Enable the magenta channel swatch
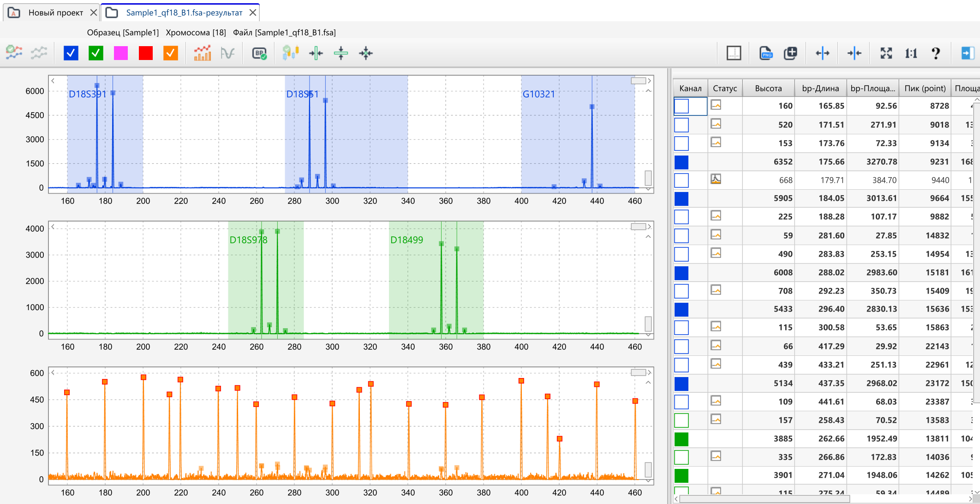Image resolution: width=980 pixels, height=504 pixels. (121, 53)
